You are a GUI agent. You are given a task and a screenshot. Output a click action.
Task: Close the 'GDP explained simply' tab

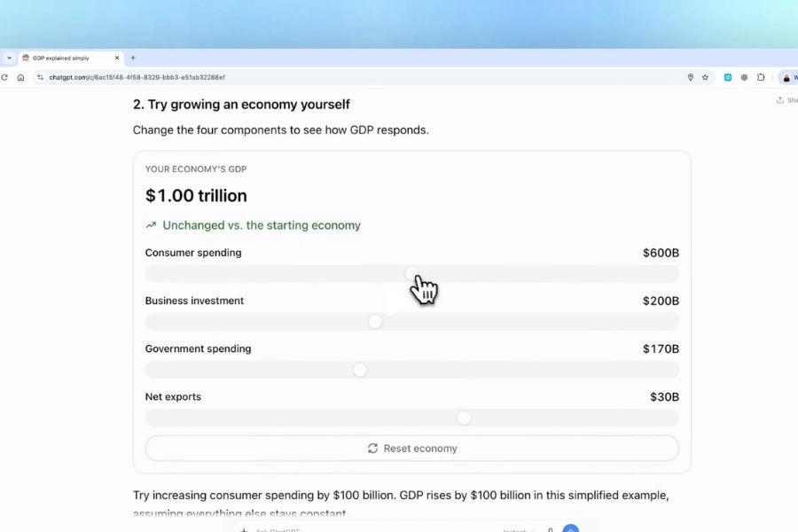(117, 58)
